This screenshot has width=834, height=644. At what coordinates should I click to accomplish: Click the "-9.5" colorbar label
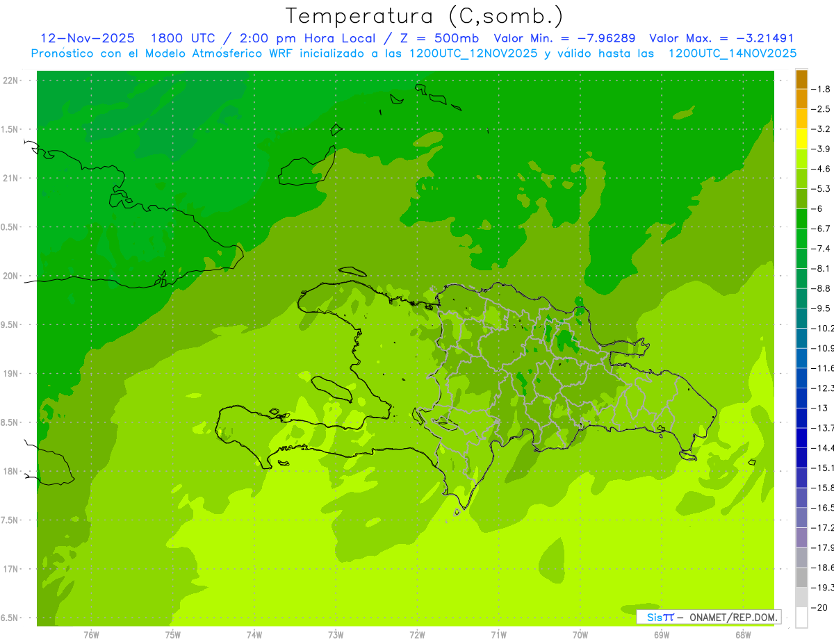(x=821, y=308)
